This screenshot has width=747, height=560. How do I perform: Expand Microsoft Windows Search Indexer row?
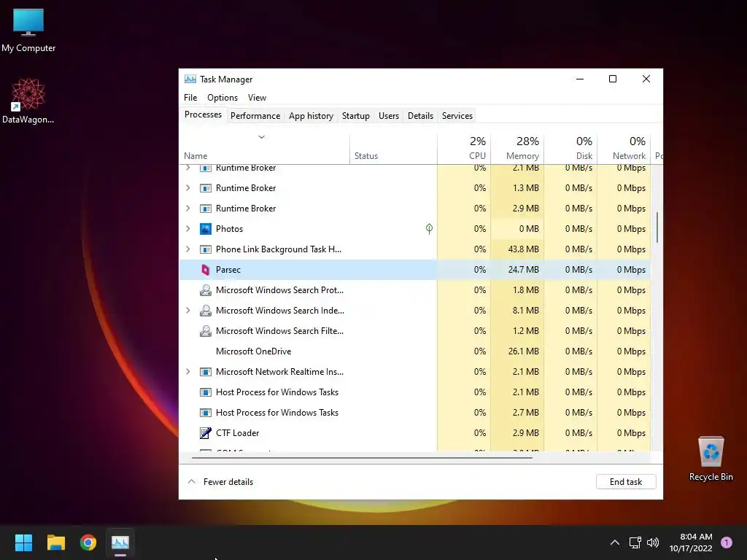point(187,311)
